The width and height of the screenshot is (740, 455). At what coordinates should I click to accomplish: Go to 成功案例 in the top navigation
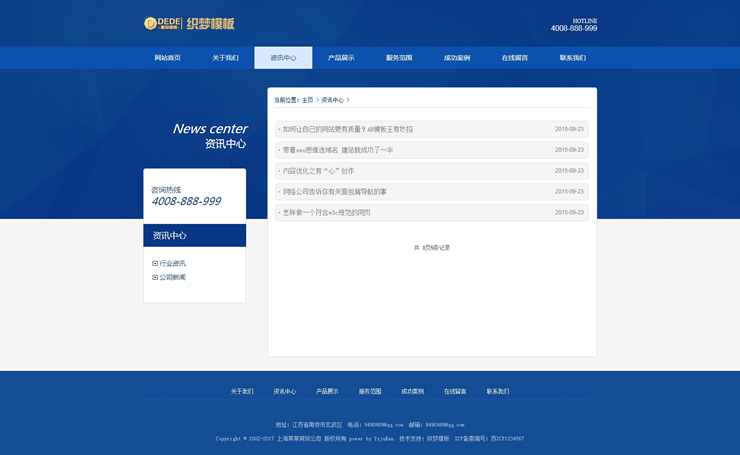[x=457, y=58]
